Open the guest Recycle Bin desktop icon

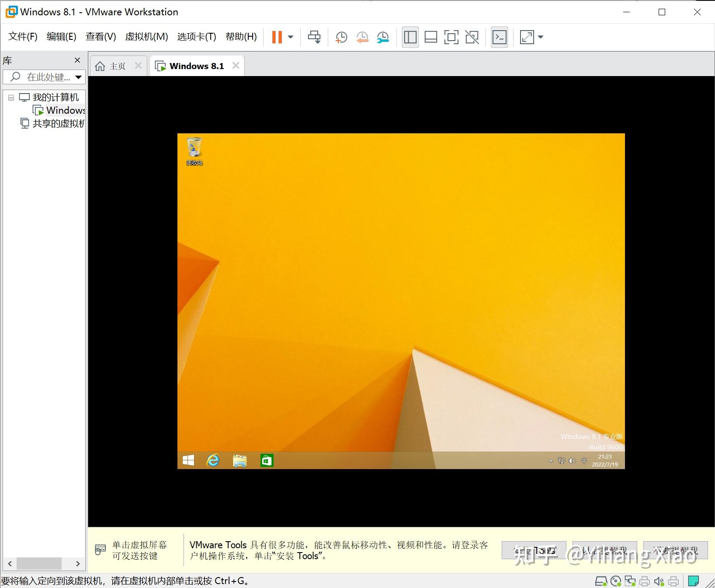coord(194,151)
